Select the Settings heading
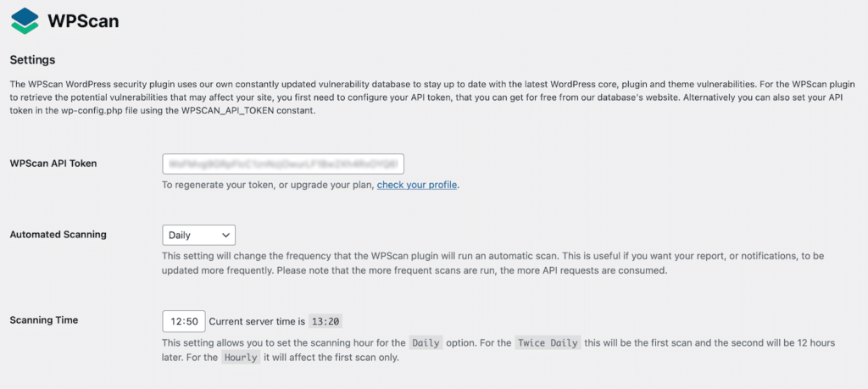The width and height of the screenshot is (868, 389). (x=32, y=60)
